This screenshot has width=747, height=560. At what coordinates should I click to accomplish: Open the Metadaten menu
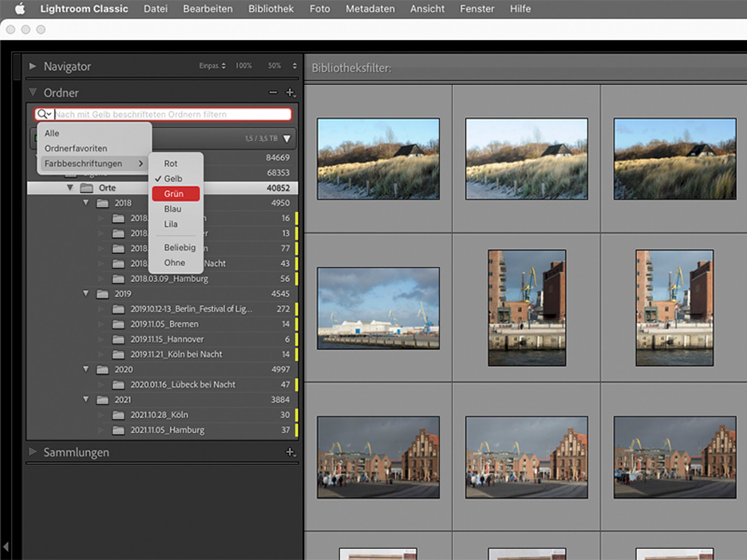(x=370, y=9)
